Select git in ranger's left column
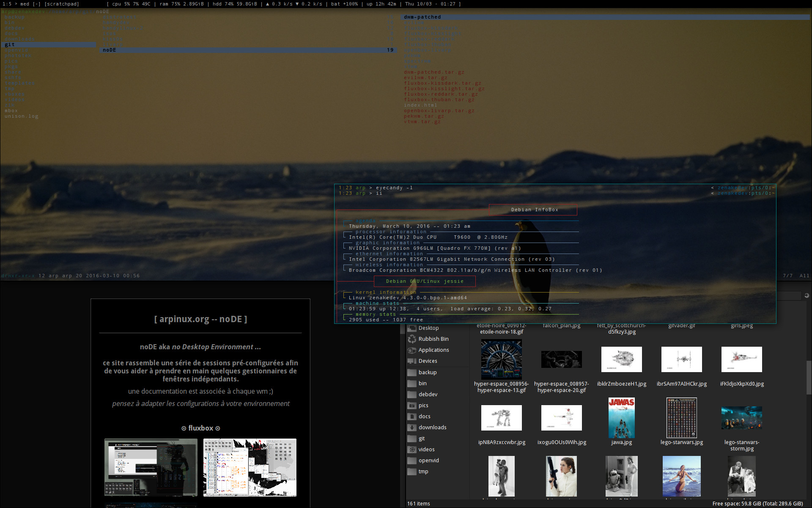This screenshot has width=812, height=508. tap(49, 44)
